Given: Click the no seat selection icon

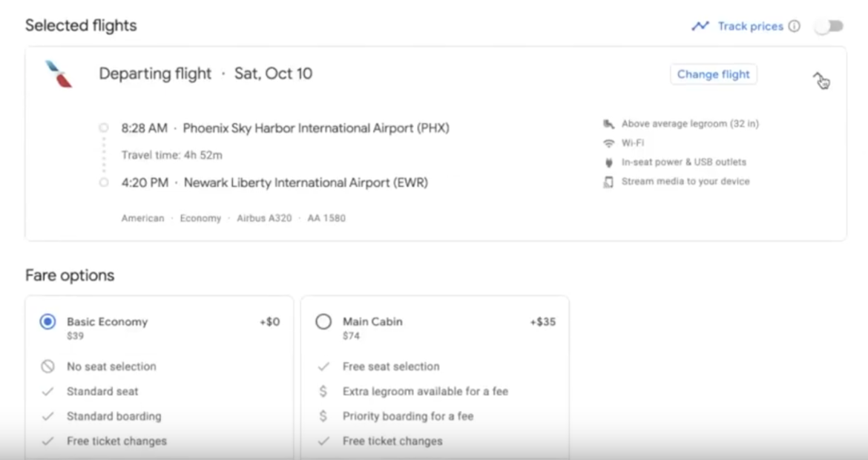Looking at the screenshot, I should tap(47, 367).
